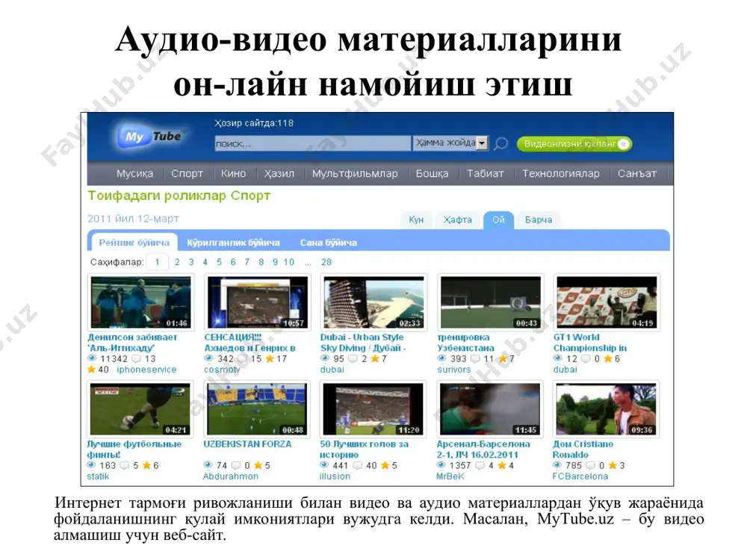
Task: Click the star icon under GT1 World Championship
Action: 608,358
